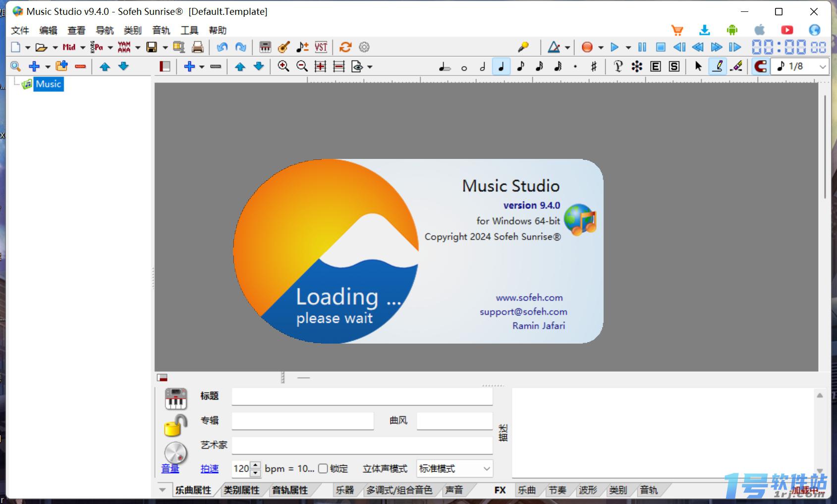Screen dimensions: 837x504
Task: Click the green Android icon
Action: tap(732, 30)
